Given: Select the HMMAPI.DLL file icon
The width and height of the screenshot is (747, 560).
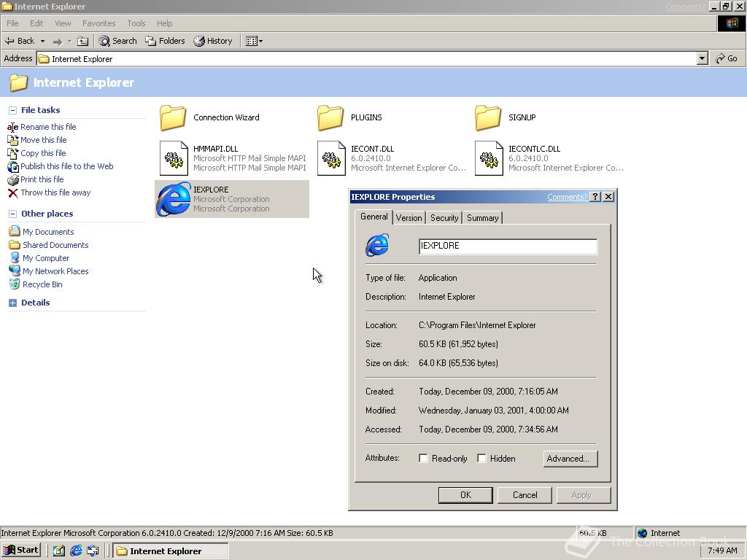Looking at the screenshot, I should tap(174, 158).
